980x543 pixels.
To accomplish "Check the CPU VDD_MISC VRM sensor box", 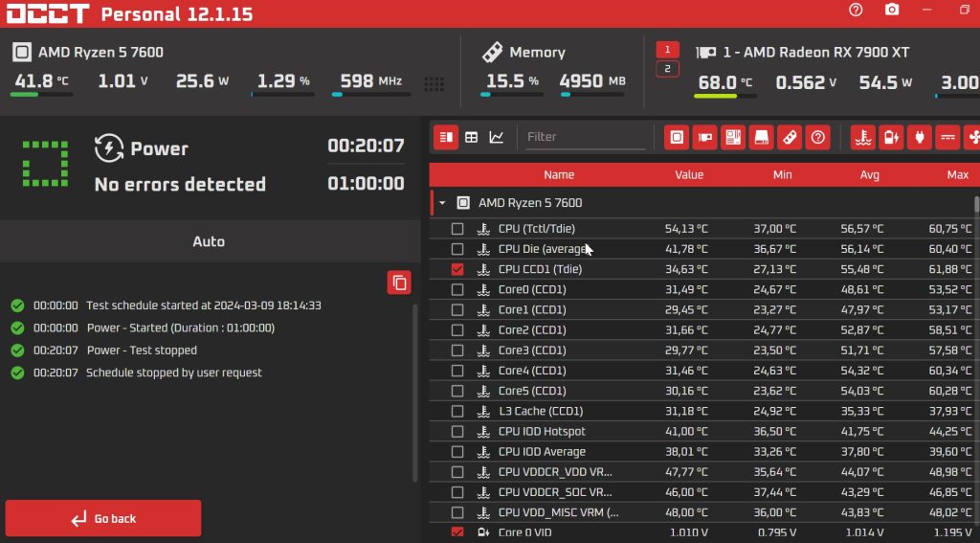I will (x=457, y=512).
